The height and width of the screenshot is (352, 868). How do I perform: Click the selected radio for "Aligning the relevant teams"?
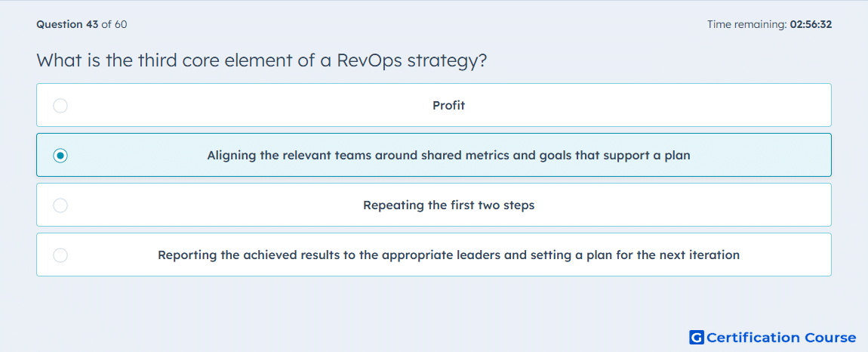[60, 156]
